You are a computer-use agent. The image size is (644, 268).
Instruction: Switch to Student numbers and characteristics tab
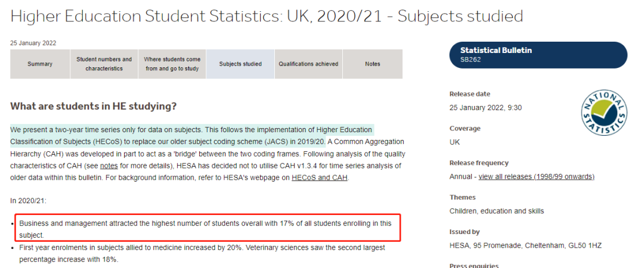coord(104,64)
